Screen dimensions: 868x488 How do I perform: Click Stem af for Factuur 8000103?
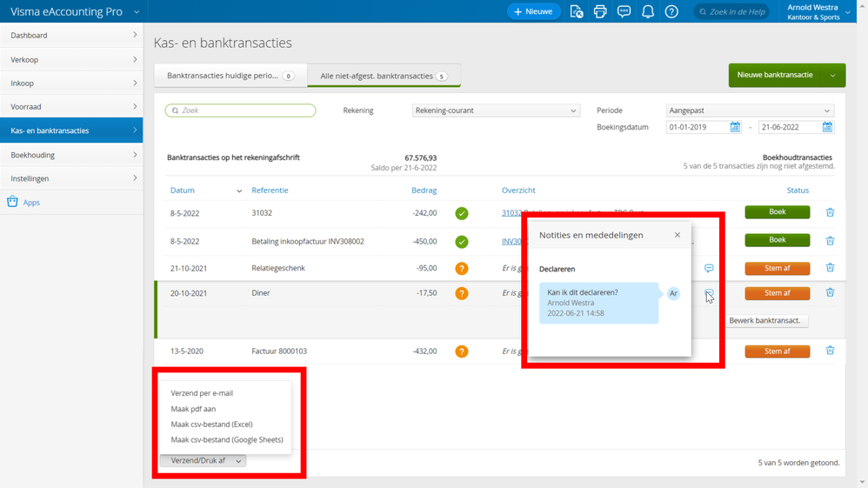(x=777, y=351)
